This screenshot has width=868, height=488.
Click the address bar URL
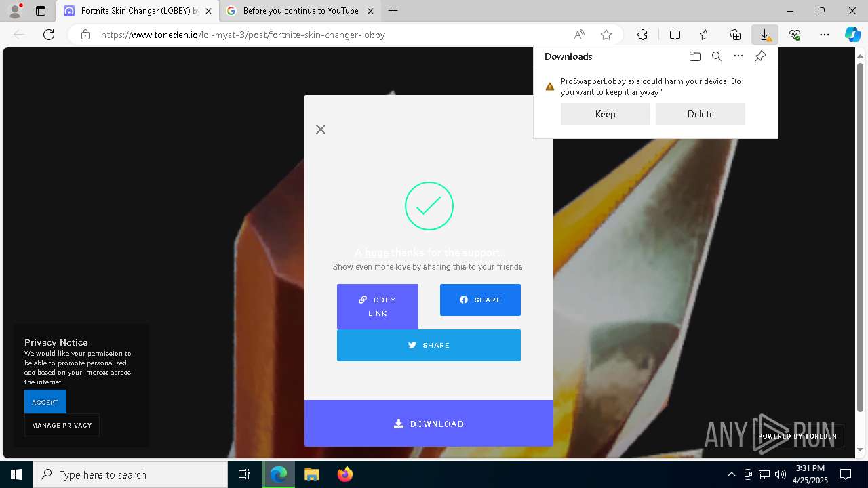(243, 35)
